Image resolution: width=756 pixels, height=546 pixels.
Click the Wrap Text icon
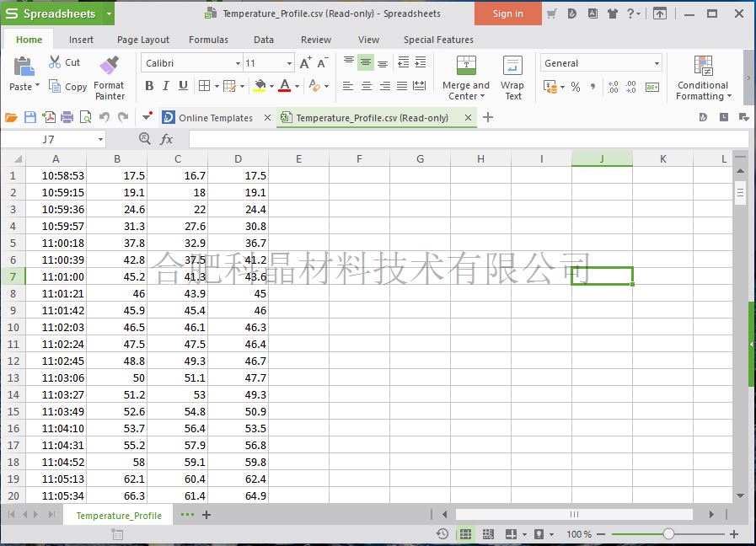(x=512, y=78)
